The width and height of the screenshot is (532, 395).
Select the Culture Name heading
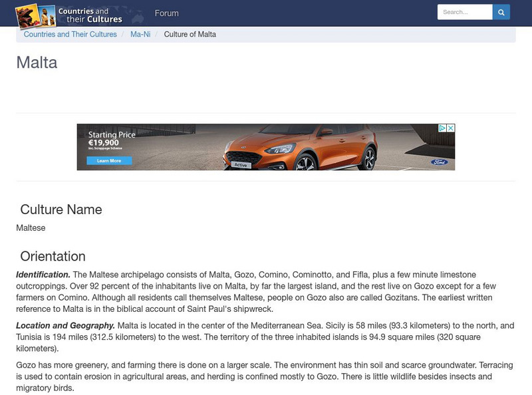pos(61,209)
